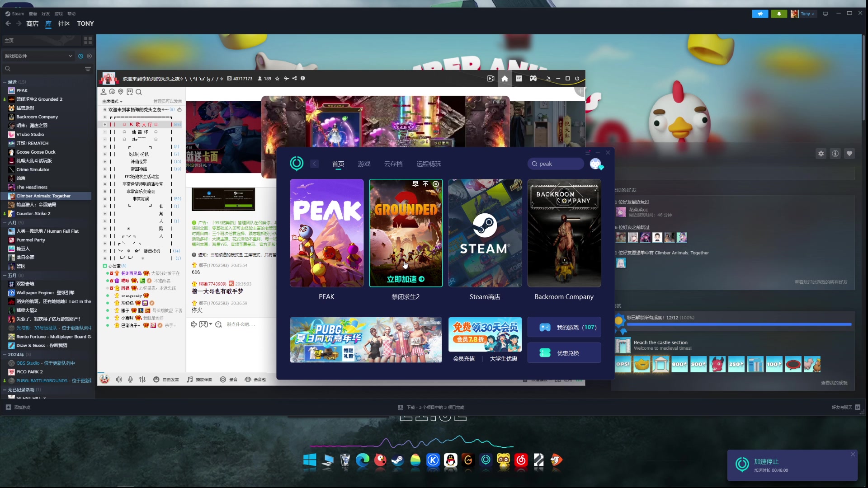The image size is (868, 488).
Task: Click the recent-activity clock icon in the Steam sidebar
Action: (80, 56)
